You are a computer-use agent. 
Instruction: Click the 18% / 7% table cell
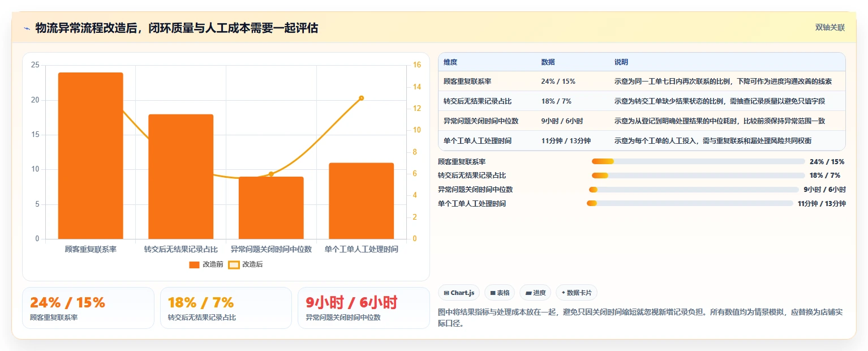[x=556, y=101]
